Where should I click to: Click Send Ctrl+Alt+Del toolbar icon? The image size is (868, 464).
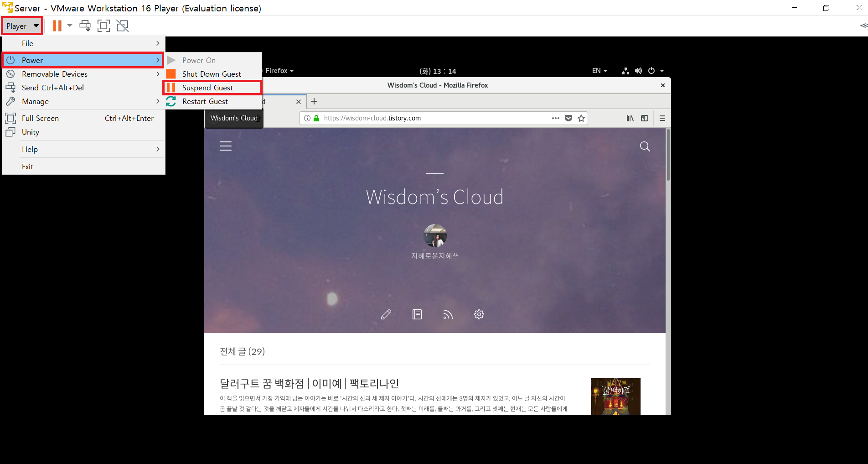[x=85, y=26]
